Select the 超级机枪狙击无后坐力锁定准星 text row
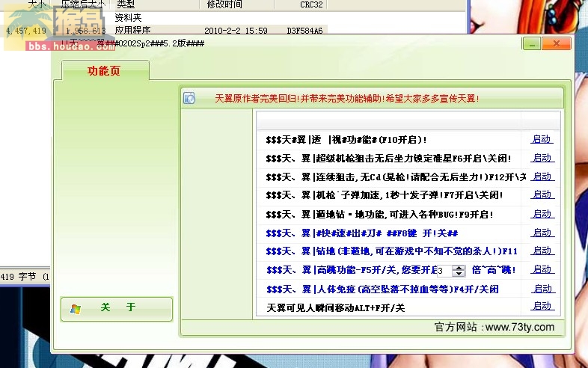588x368 pixels. coord(388,159)
